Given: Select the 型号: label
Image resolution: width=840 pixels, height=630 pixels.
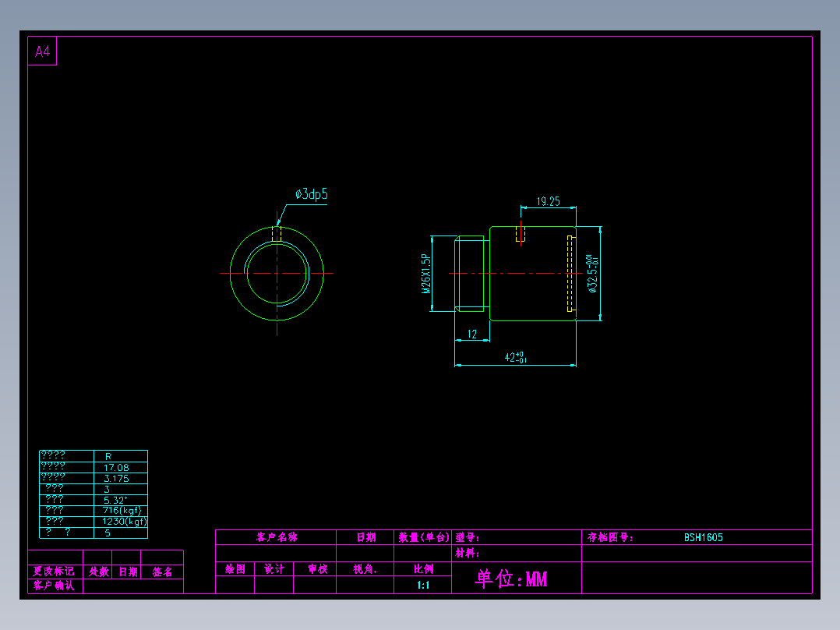Looking at the screenshot, I should 468,537.
